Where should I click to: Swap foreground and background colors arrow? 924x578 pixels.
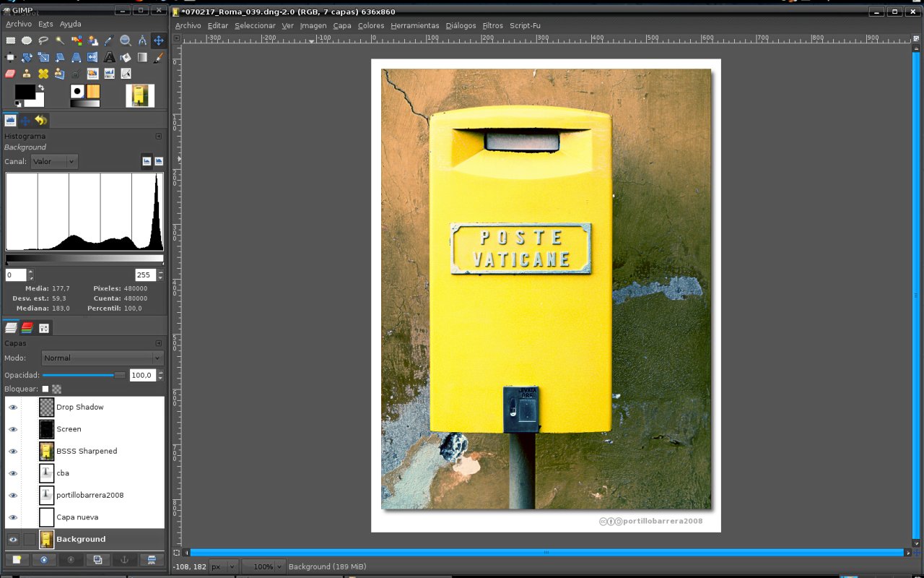coord(41,87)
